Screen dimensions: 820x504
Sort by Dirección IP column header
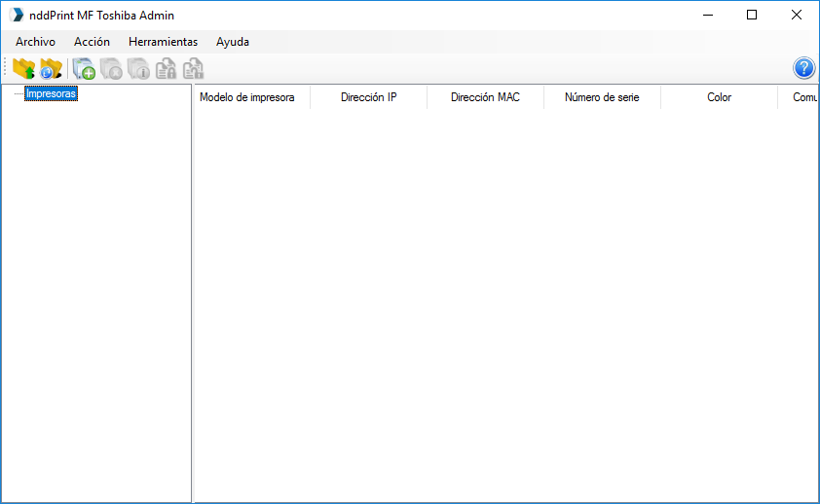click(x=369, y=97)
